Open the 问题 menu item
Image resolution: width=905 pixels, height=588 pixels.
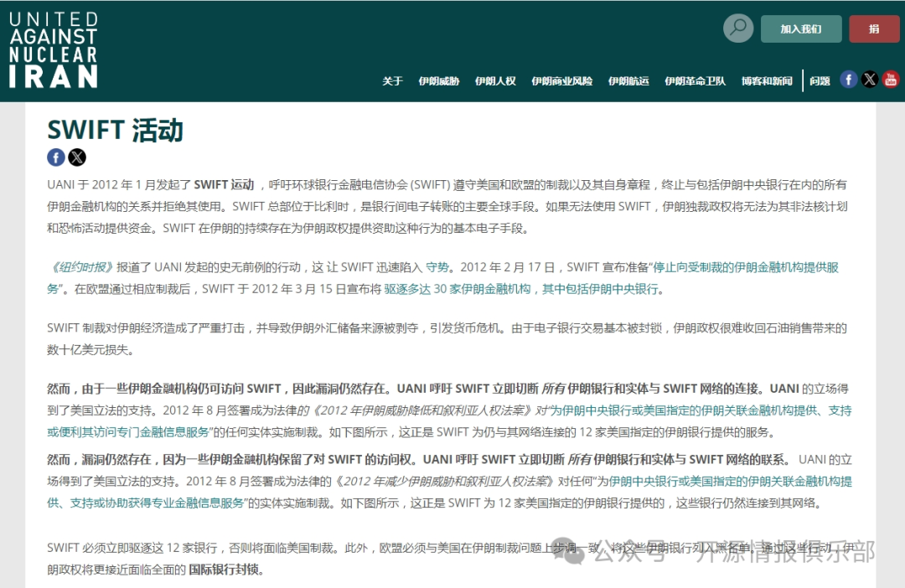[820, 80]
